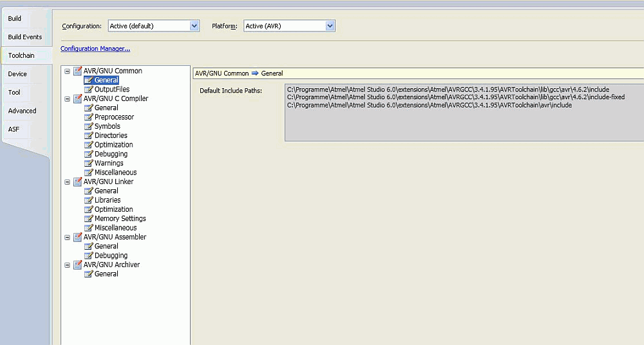Select General under AVR/GNU Archiver
The image size is (644, 345).
pos(106,274)
